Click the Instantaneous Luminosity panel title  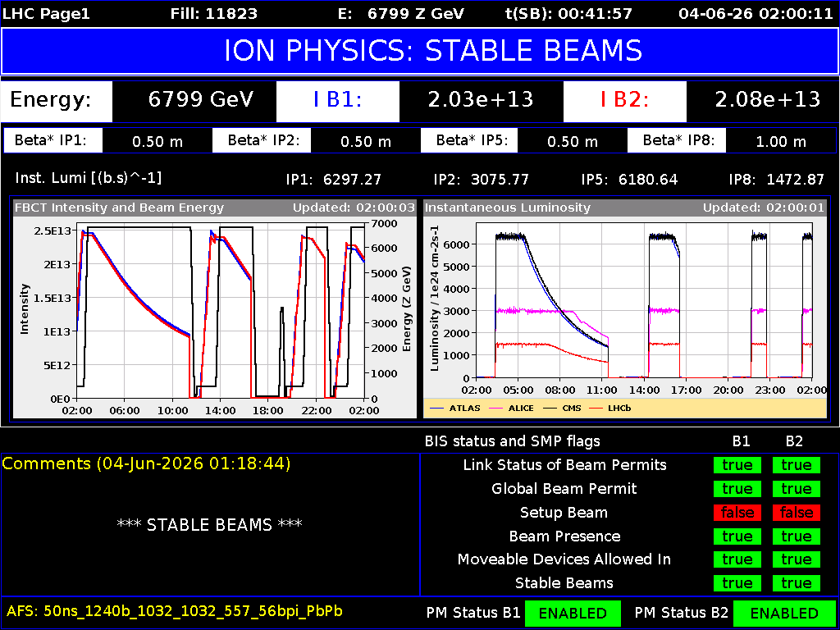coord(508,208)
